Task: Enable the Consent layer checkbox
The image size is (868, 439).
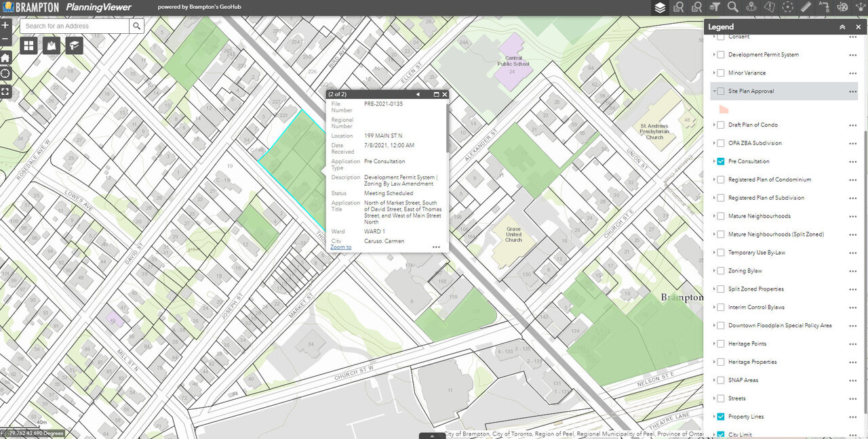Action: 721,37
